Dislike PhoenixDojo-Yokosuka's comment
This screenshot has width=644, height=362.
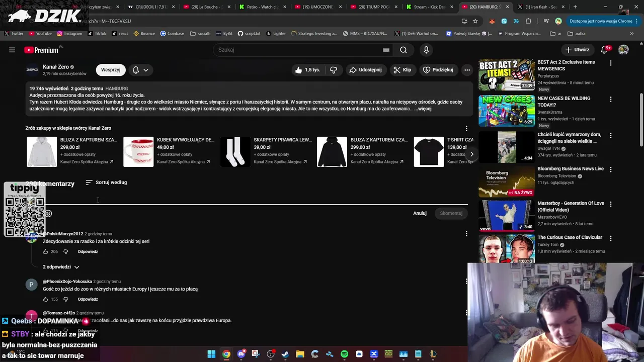[x=65, y=299]
